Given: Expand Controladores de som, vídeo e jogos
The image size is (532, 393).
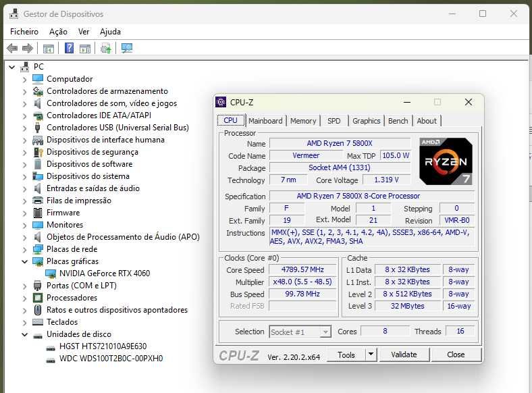Looking at the screenshot, I should (24, 104).
